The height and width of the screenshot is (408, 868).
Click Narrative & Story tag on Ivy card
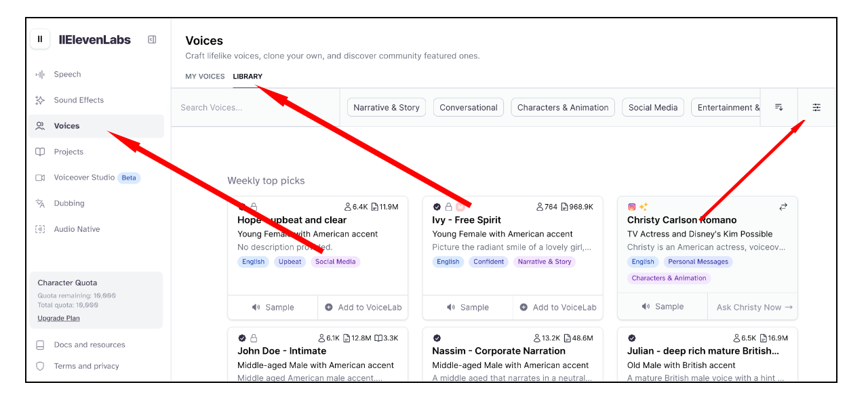click(x=545, y=262)
